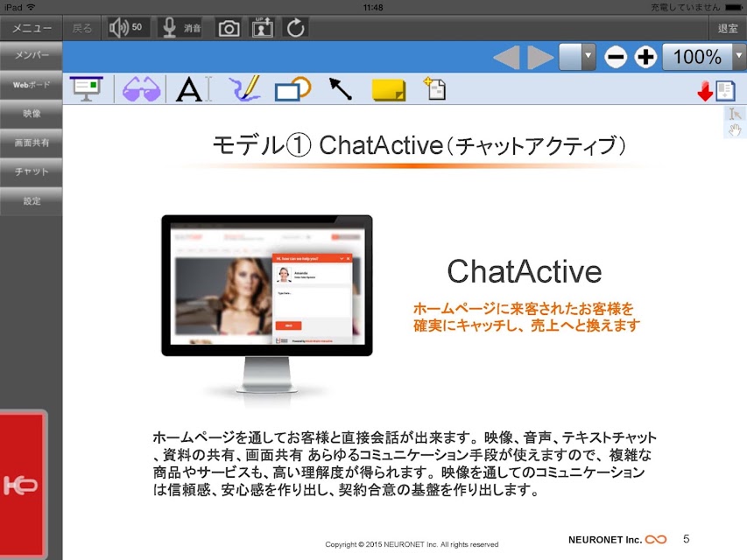This screenshot has width=747, height=560.
Task: Tap the iPad Wi-Fi status indicator
Action: click(x=19, y=7)
